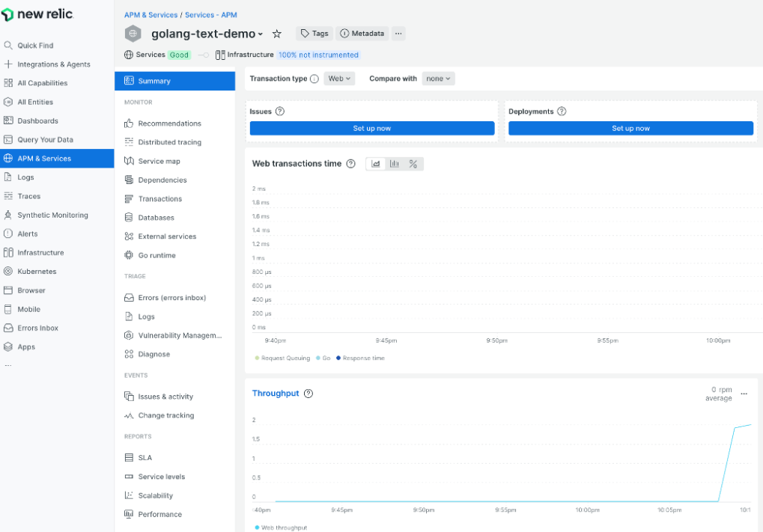Go to APM & Services in the breadcrumb
The width and height of the screenshot is (763, 532).
[150, 14]
